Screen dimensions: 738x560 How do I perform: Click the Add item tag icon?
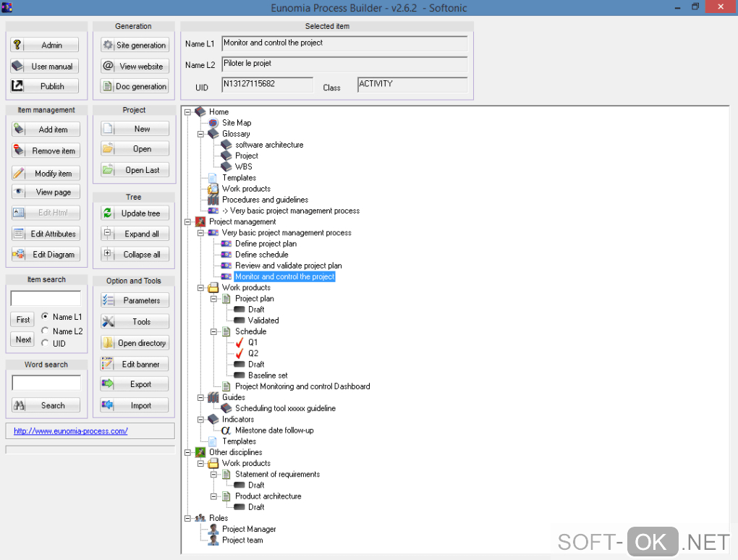coord(19,129)
